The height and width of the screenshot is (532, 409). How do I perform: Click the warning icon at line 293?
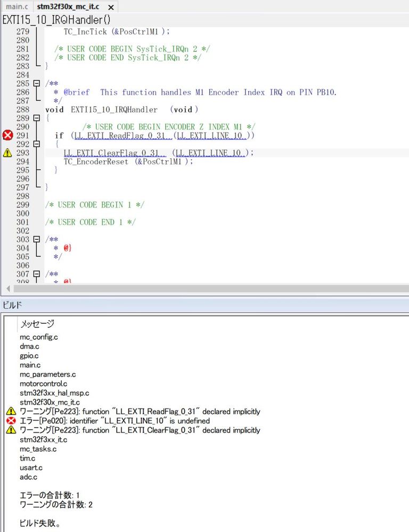tap(7, 153)
